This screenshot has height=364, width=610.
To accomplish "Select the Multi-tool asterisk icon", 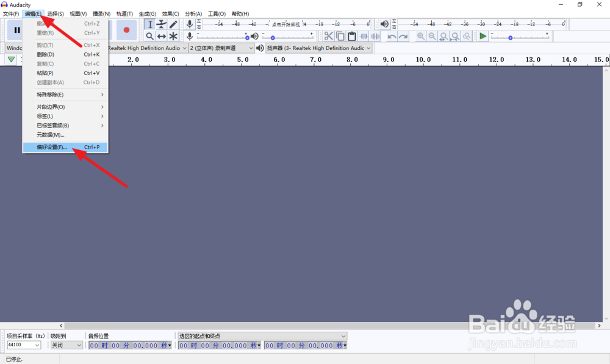I will click(173, 36).
